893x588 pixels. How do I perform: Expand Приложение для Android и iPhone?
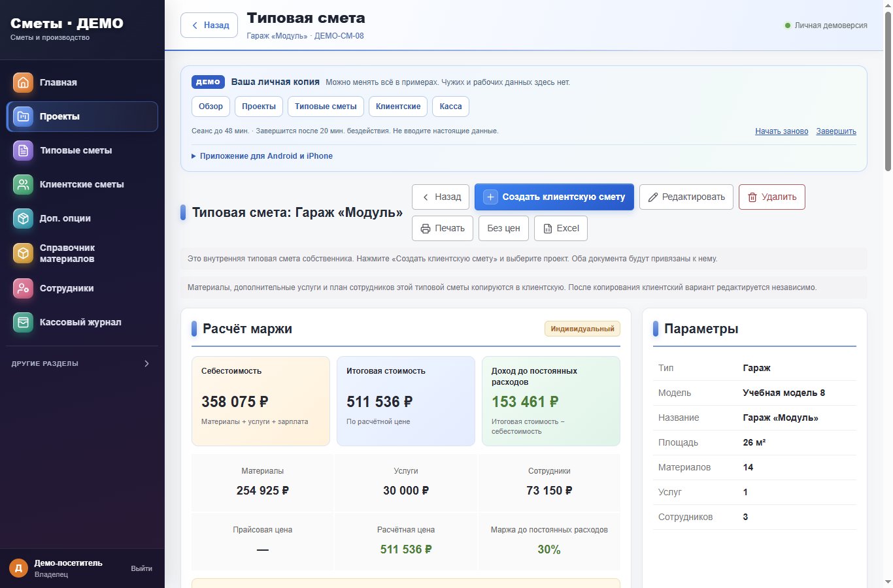pos(262,156)
